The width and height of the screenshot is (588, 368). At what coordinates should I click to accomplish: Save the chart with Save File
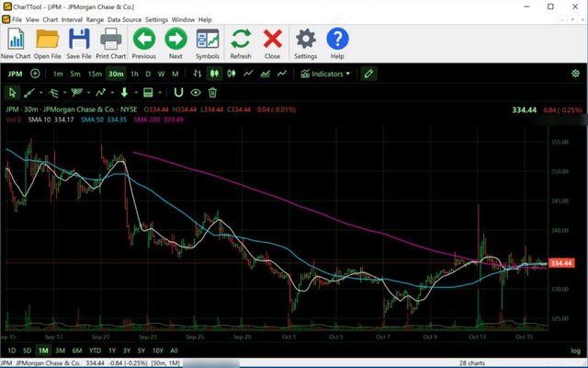(x=79, y=43)
